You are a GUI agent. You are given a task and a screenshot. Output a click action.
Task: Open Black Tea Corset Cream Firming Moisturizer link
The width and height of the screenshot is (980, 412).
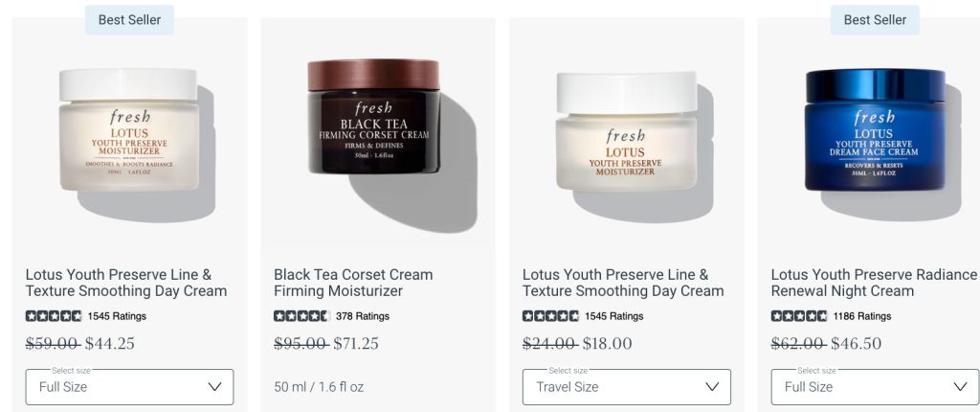353,283
